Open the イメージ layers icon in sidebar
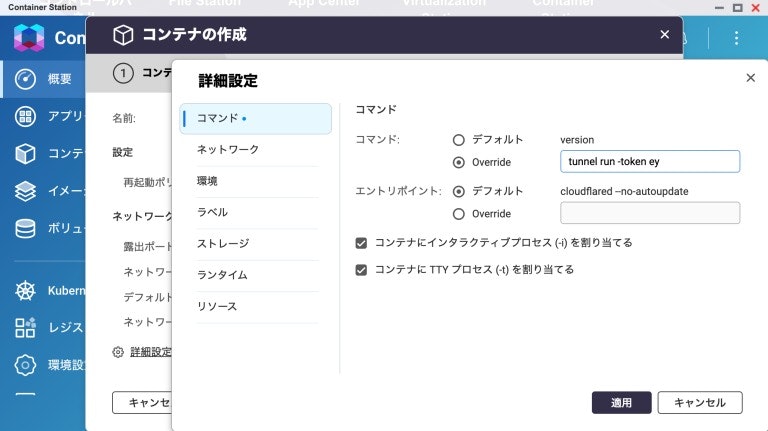This screenshot has width=768, height=431. pyautogui.click(x=25, y=191)
